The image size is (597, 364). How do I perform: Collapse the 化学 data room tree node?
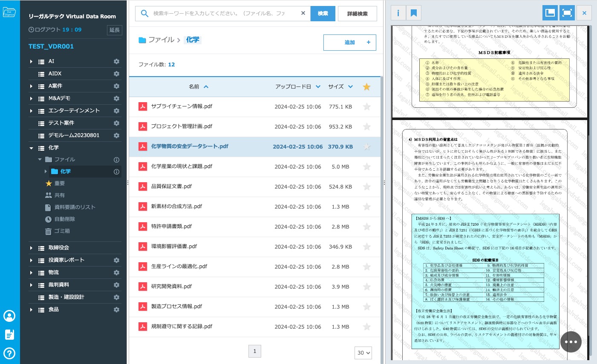[31, 148]
